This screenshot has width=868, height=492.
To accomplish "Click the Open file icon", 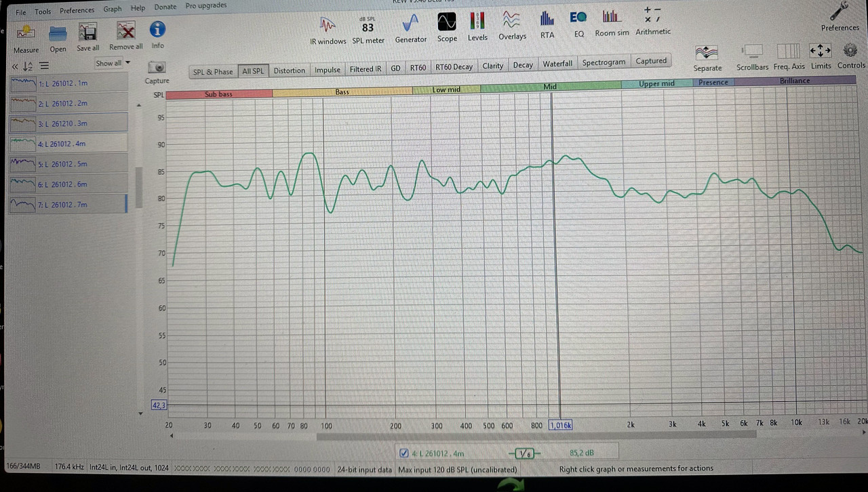I will [x=58, y=38].
